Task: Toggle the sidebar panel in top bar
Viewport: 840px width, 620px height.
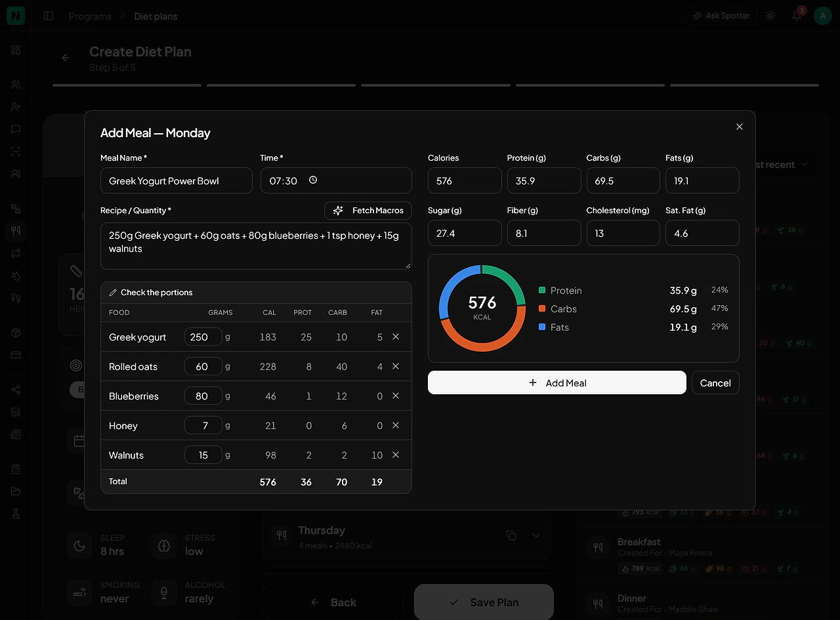Action: coord(49,16)
